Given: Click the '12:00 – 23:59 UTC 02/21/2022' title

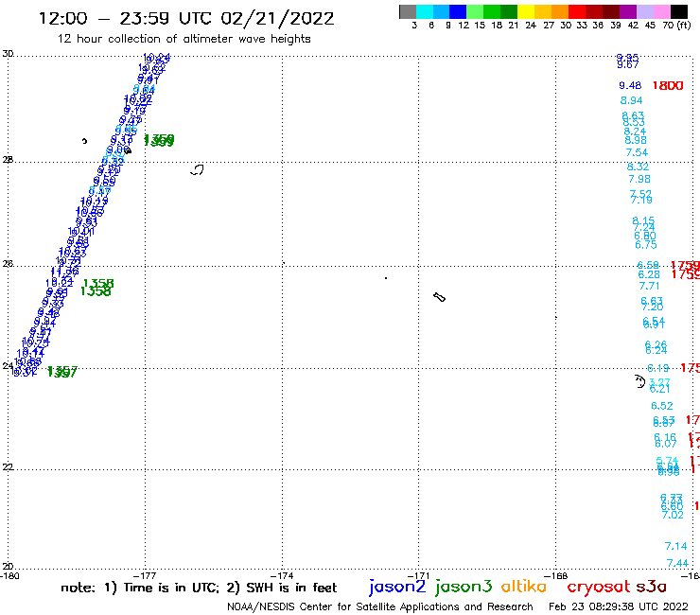Looking at the screenshot, I should [186, 19].
